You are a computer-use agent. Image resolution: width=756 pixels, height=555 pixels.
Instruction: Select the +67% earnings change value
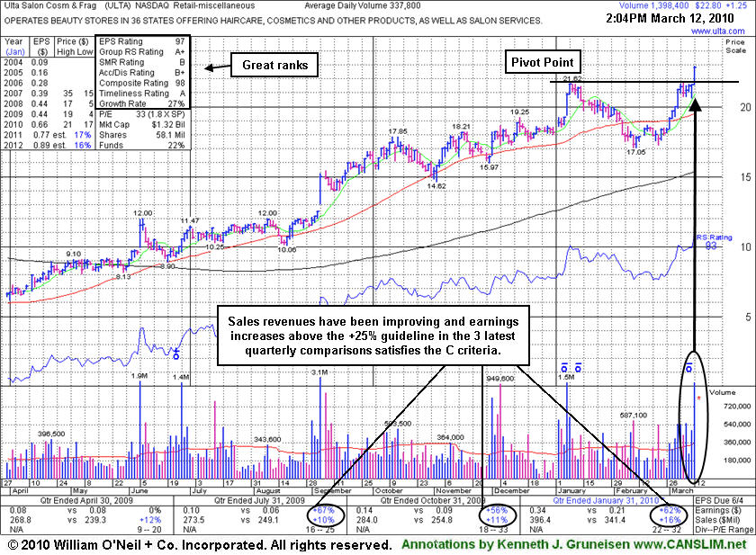324,510
